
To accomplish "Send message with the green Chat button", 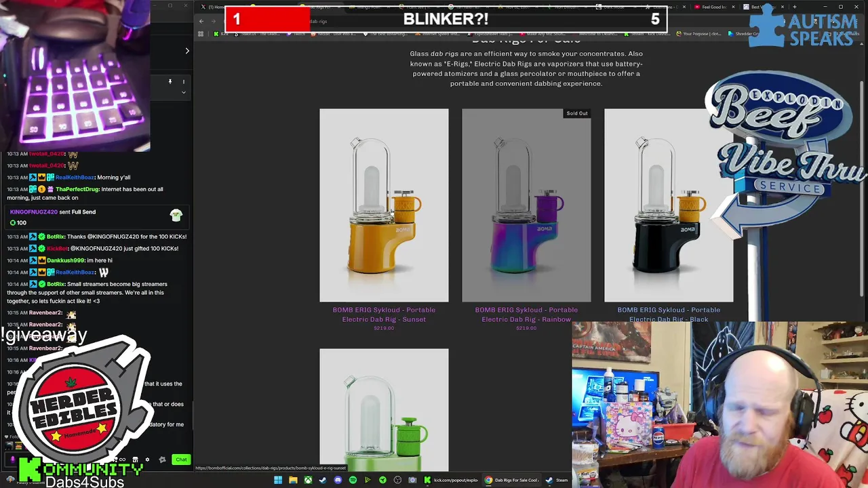I will pos(181,460).
